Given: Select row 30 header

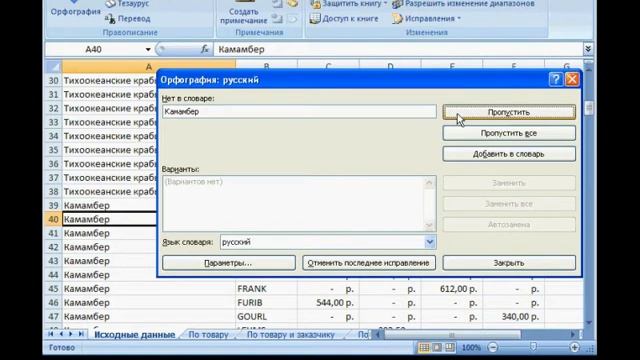Looking at the screenshot, I should [x=53, y=80].
